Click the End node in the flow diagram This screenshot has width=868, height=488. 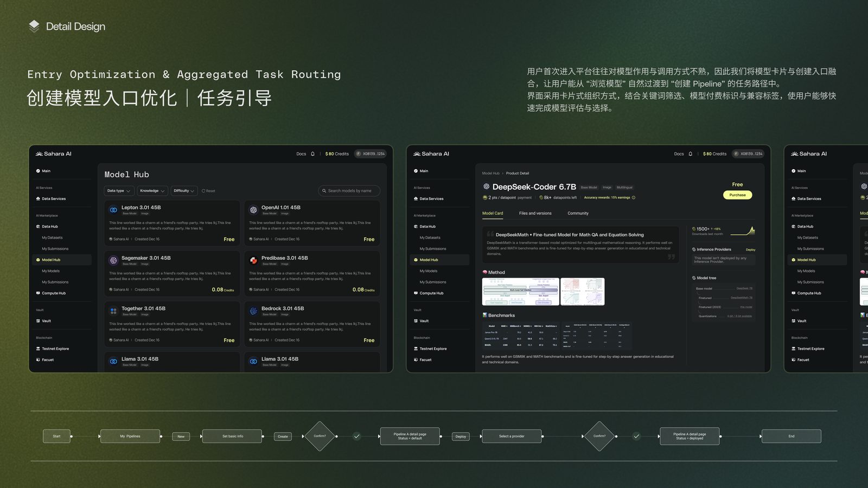[792, 436]
